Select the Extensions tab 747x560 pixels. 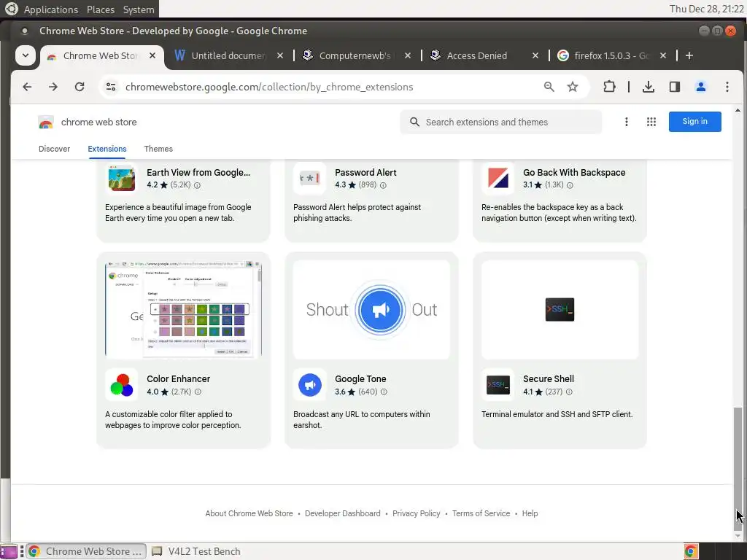pos(107,149)
